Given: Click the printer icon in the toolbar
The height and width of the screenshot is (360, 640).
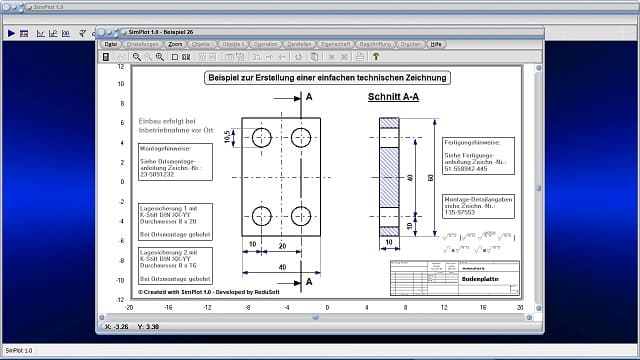Looking at the screenshot, I should point(359,57).
